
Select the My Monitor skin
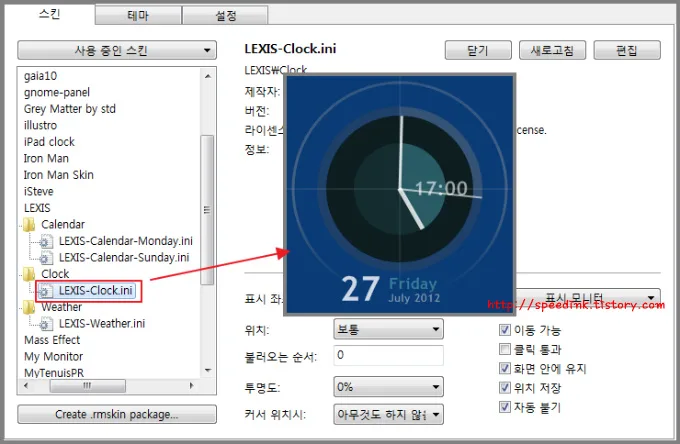click(53, 356)
